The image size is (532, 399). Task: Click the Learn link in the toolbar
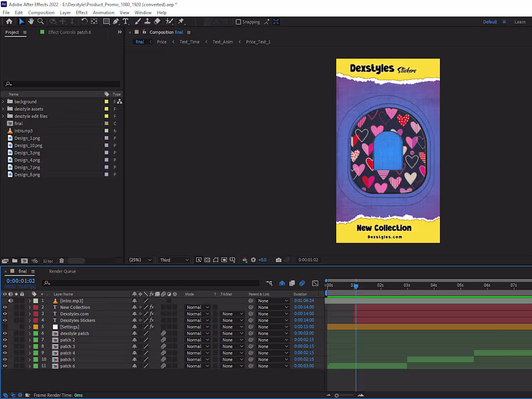point(520,22)
